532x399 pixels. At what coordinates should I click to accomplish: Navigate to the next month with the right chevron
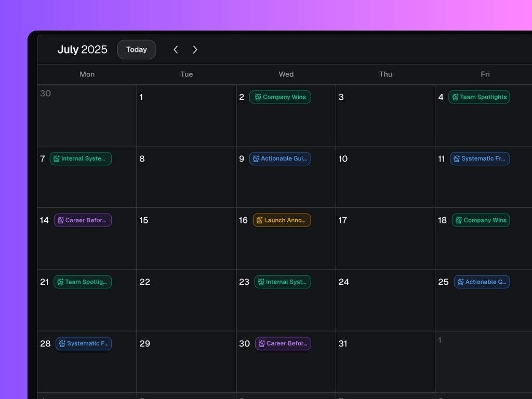(195, 49)
